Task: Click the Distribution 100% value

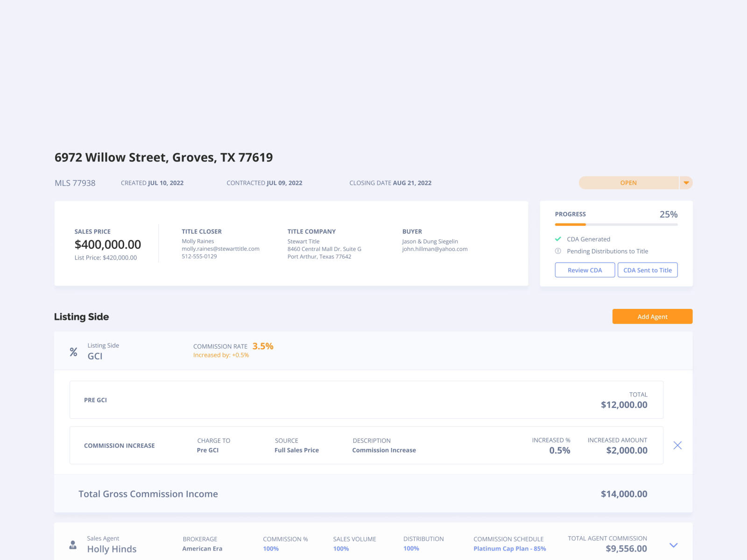Action: [x=411, y=548]
